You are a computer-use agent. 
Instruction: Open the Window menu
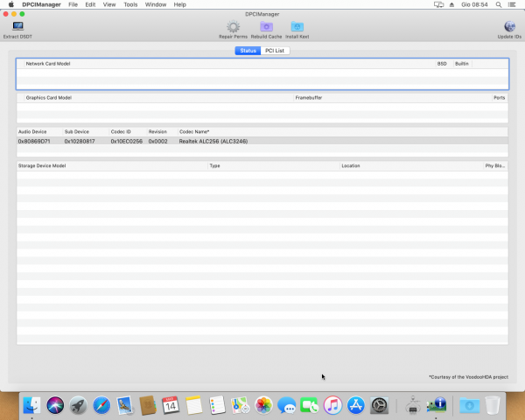156,4
